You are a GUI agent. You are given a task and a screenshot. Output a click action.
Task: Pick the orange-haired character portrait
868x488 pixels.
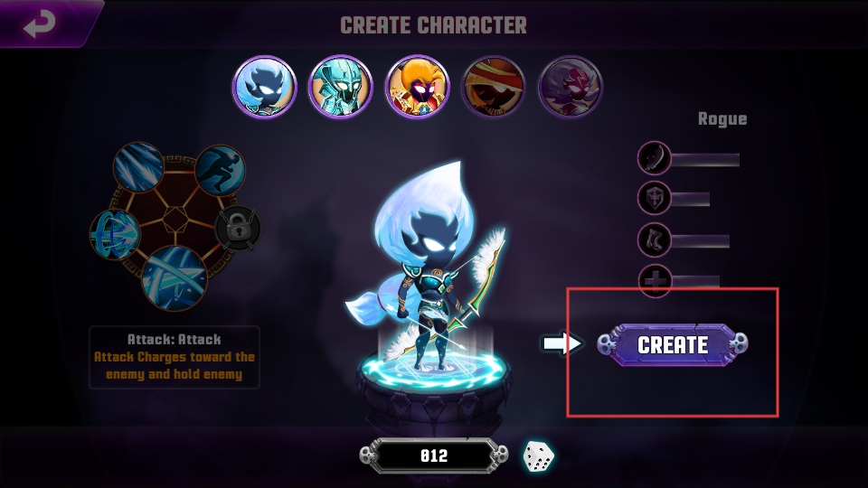coord(418,87)
